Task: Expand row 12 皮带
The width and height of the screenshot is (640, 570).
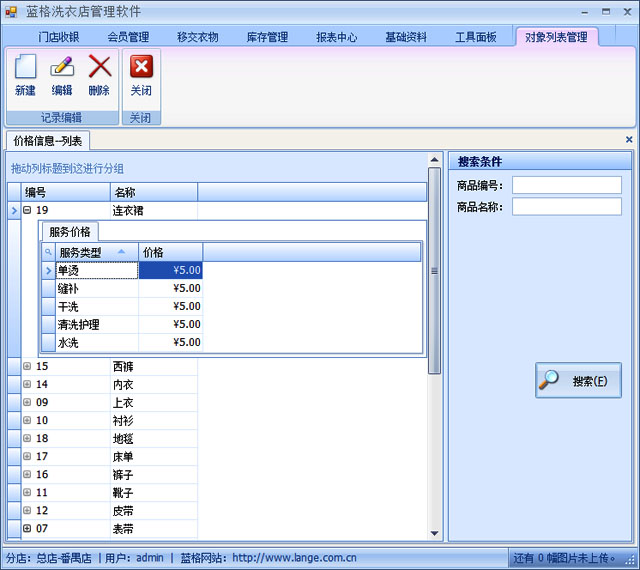Action: 27,510
